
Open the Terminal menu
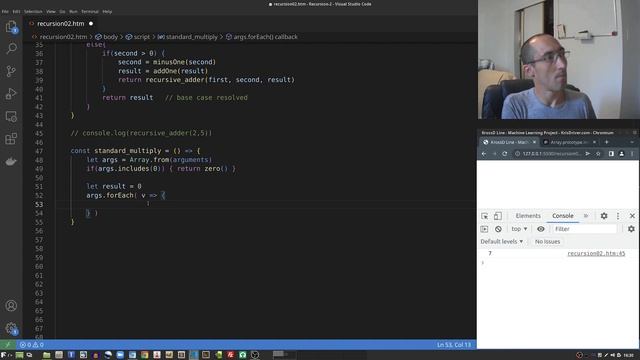tap(89, 11)
